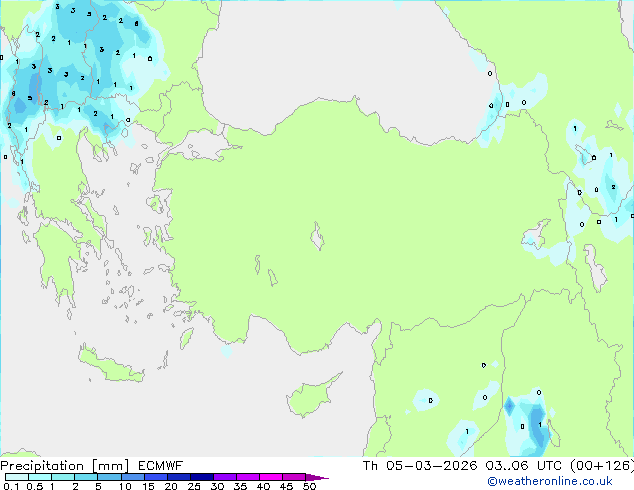634x490 pixels.
Task: Click the '45' legend tick label
Action: pyautogui.click(x=286, y=486)
